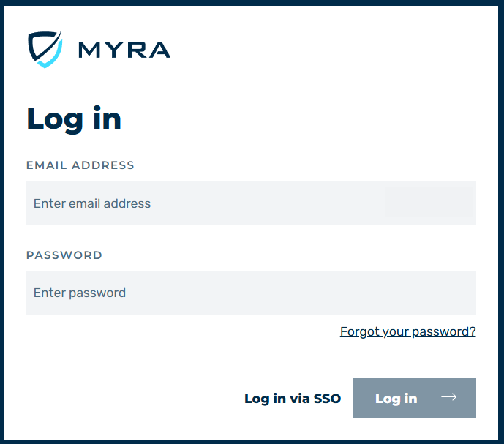Click the word 'password?' in the forgot link
This screenshot has width=504, height=444.
tap(443, 332)
